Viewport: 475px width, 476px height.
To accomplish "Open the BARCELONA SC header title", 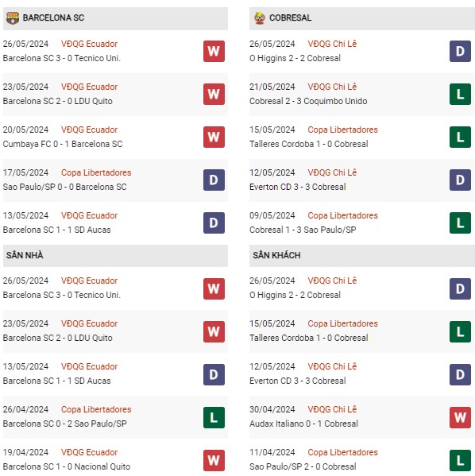I will pyautogui.click(x=53, y=18).
